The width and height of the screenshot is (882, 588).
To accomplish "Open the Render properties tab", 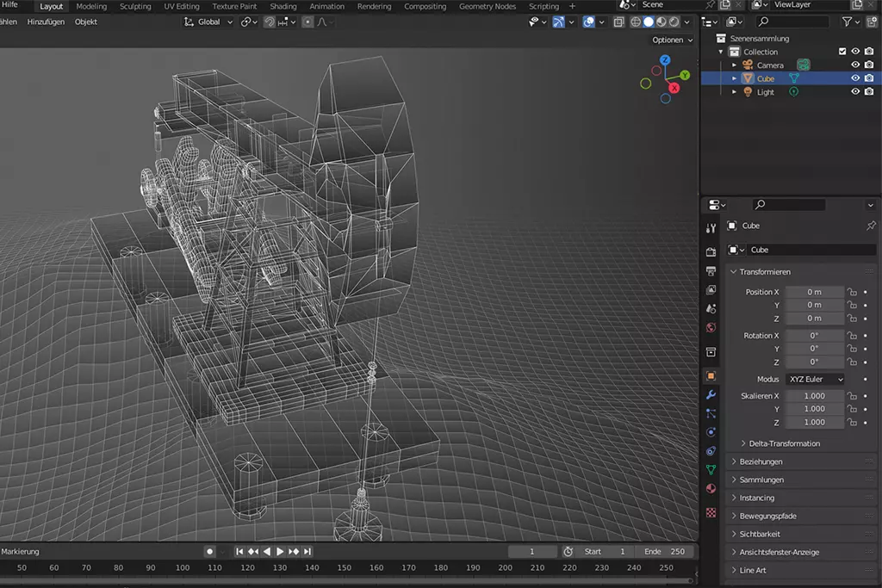I will 711,252.
